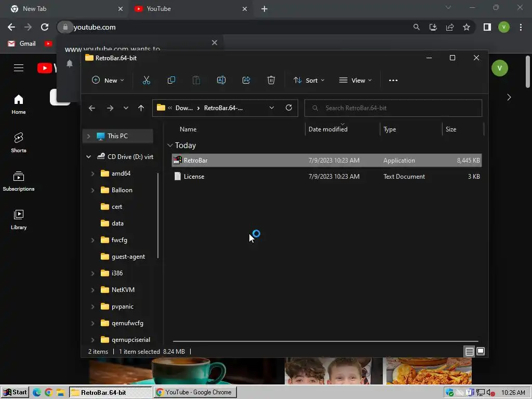Click the Chrome address bar URL
532x399 pixels.
(95, 27)
